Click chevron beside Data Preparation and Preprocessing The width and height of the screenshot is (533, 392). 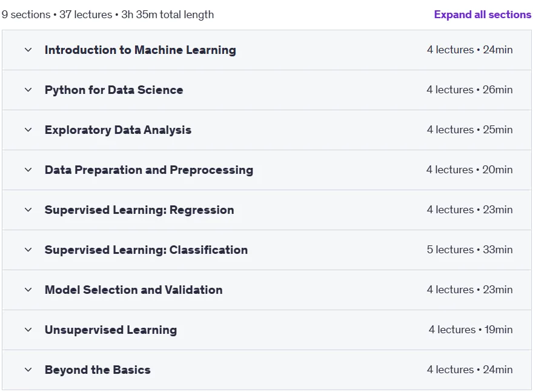click(x=28, y=170)
